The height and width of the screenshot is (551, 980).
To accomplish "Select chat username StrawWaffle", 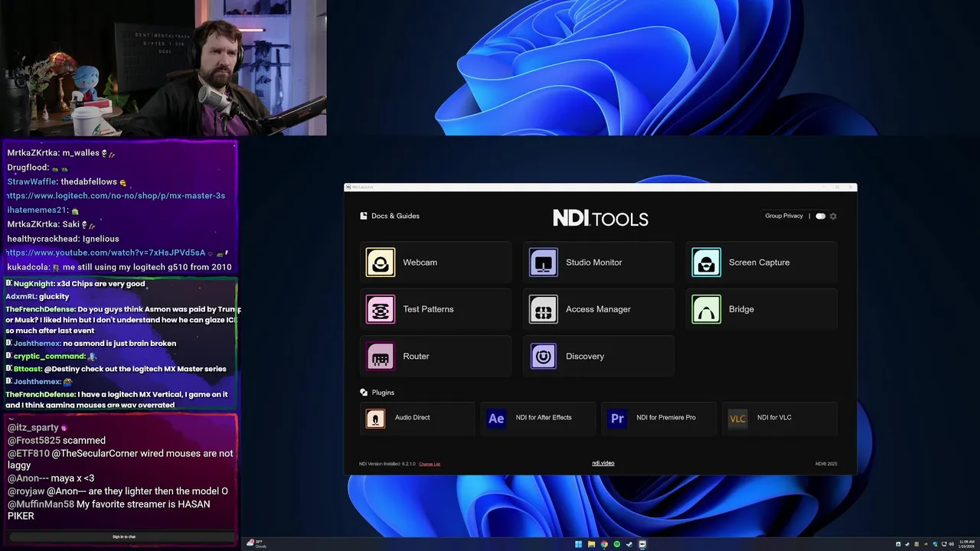I will coord(31,182).
